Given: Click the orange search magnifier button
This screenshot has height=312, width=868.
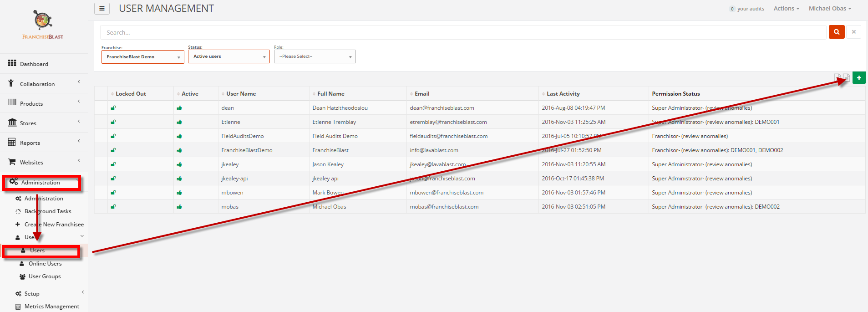Looking at the screenshot, I should point(837,32).
